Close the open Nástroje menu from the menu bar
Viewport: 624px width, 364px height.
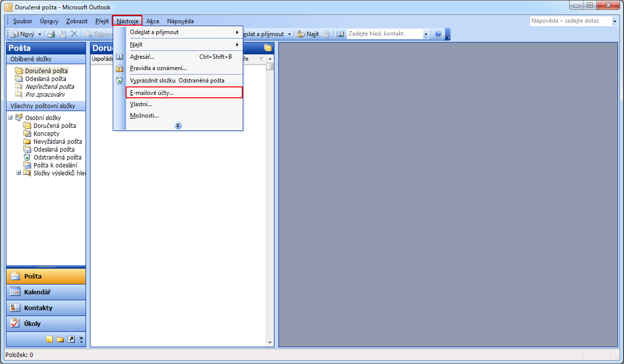tap(128, 21)
